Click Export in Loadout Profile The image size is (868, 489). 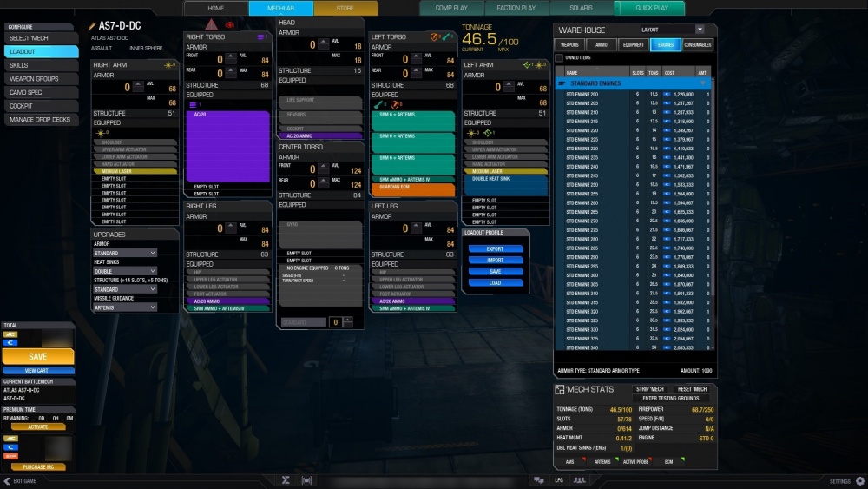[x=495, y=248]
